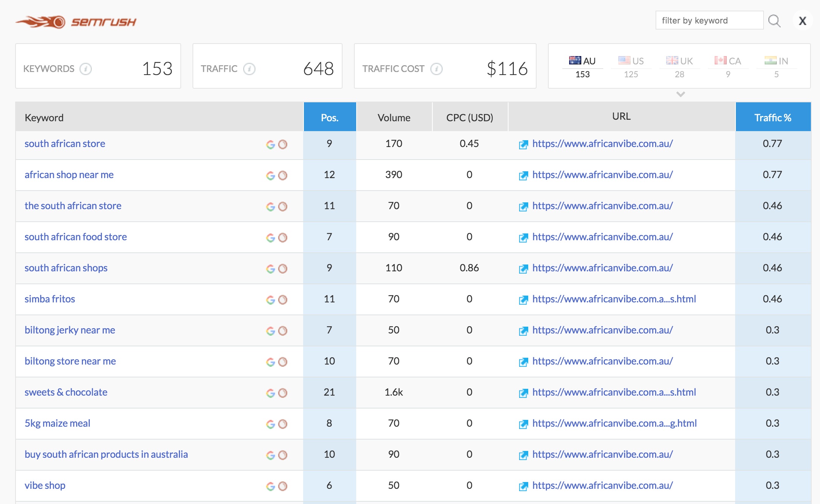Open the '...g.html' URL in 5kg maize meal row
Image resolution: width=820 pixels, height=504 pixels.
[x=615, y=423]
